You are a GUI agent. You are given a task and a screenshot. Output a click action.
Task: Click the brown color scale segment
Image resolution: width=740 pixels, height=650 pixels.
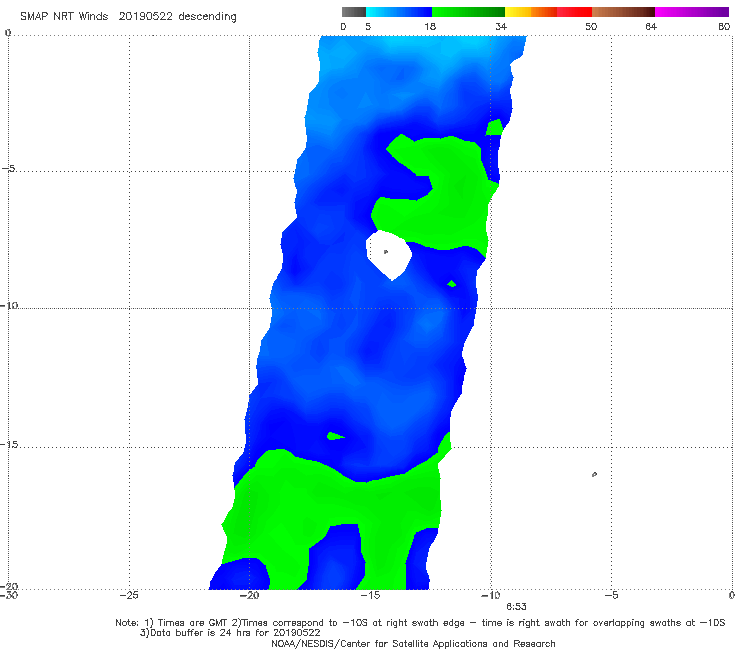coord(623,12)
